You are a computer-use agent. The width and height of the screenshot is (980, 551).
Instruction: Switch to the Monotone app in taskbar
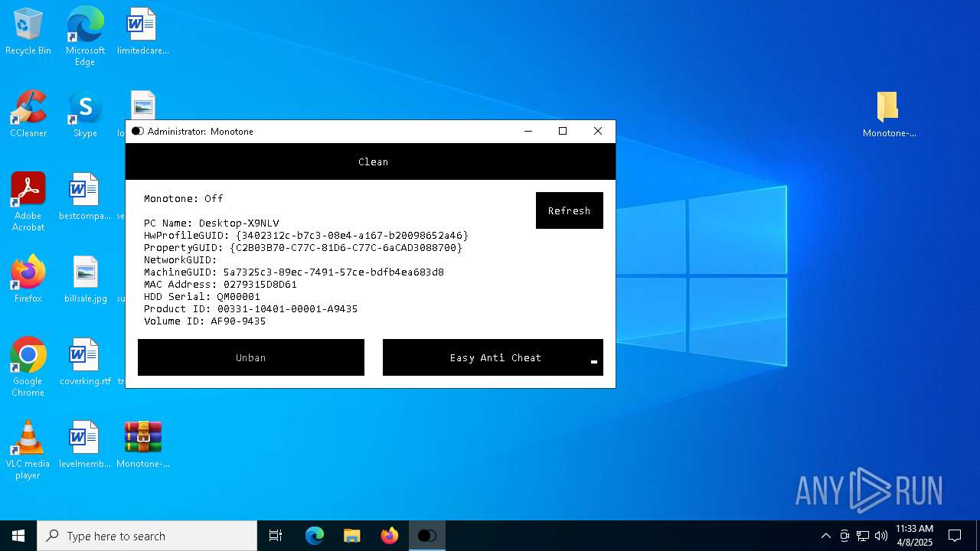click(427, 536)
